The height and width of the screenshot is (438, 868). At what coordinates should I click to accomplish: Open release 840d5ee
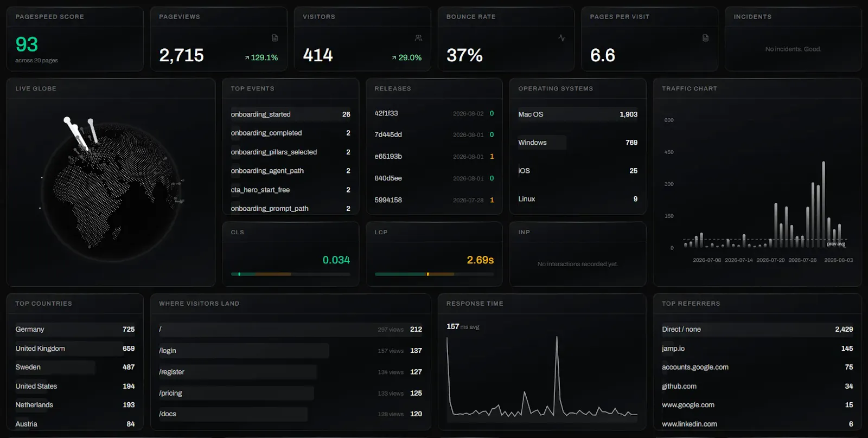point(434,178)
